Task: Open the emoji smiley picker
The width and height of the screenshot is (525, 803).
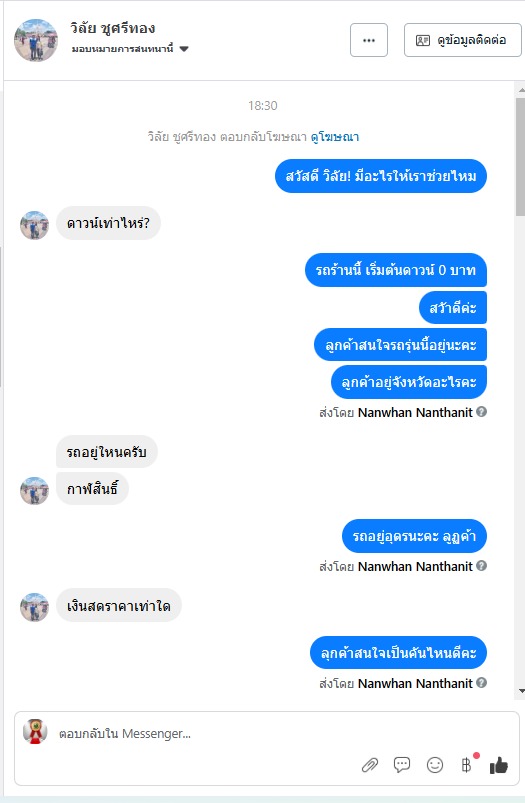Action: (435, 765)
